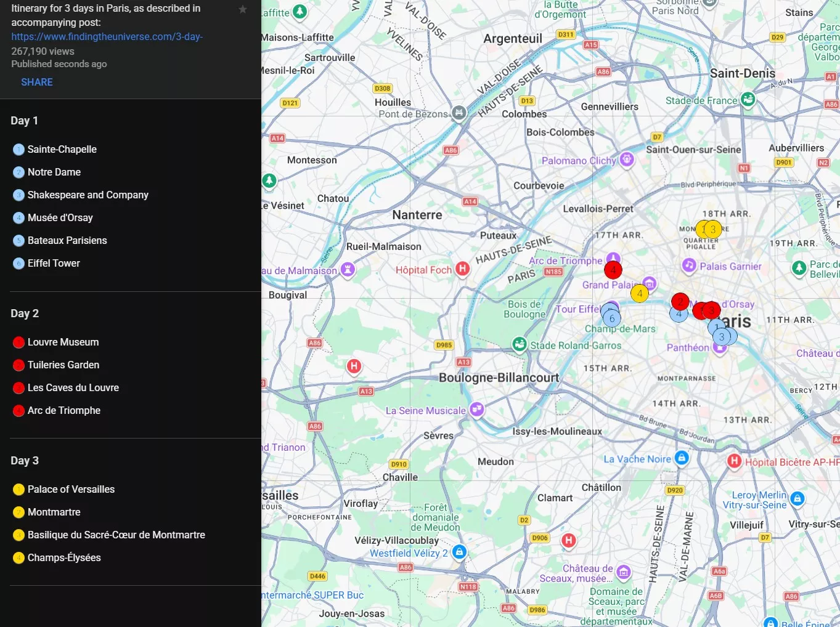Click red icon beside Louvre Museum
This screenshot has width=840, height=627.
(18, 342)
